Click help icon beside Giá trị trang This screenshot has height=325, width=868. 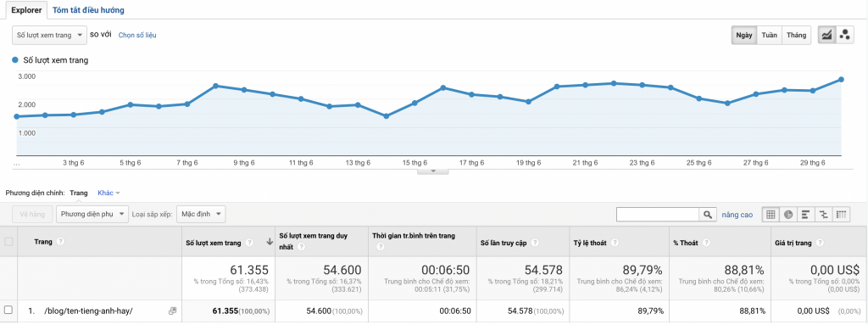tap(820, 243)
